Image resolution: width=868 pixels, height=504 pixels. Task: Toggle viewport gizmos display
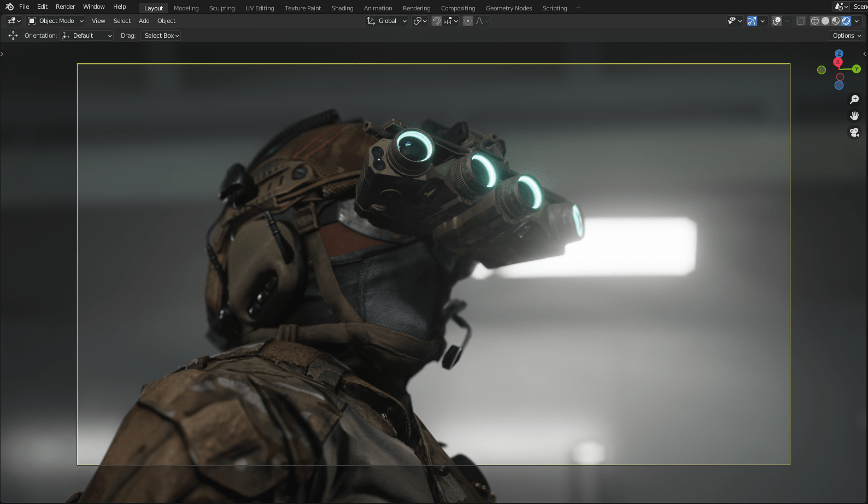(x=752, y=21)
